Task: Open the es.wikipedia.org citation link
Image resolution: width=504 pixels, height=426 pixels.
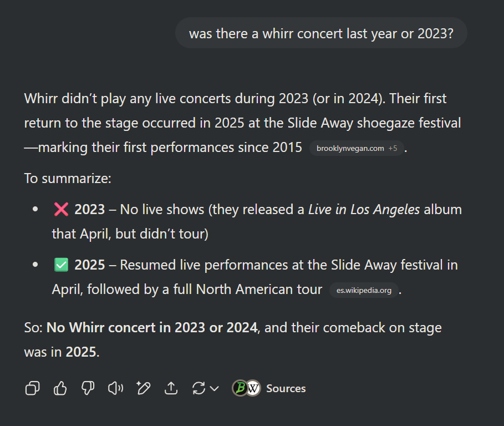Action: pos(364,290)
